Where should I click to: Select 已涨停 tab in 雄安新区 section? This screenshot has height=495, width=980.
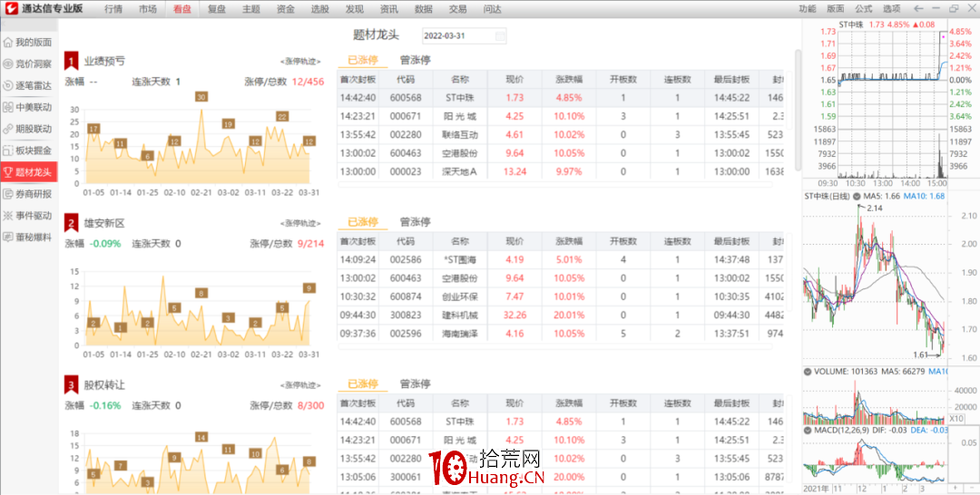tap(363, 222)
